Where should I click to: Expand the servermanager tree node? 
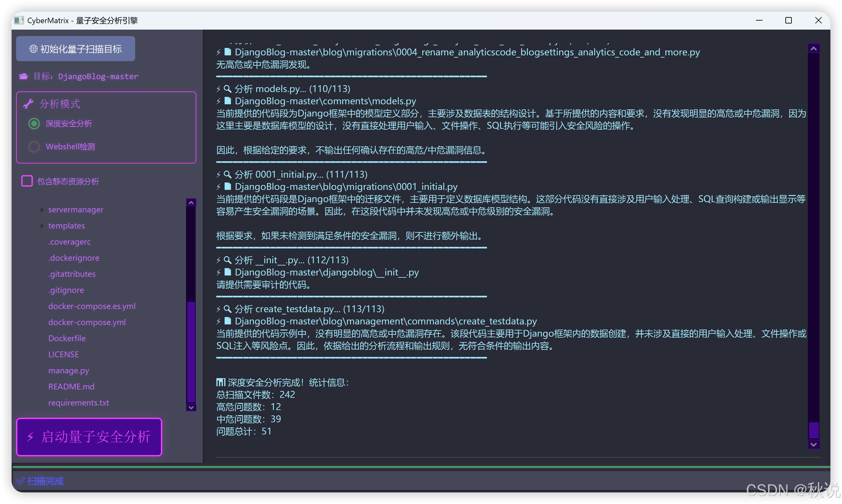tap(42, 210)
